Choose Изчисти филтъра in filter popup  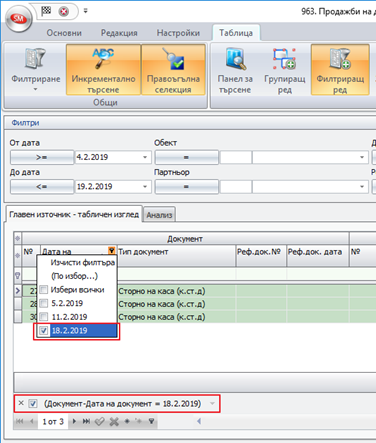click(82, 263)
